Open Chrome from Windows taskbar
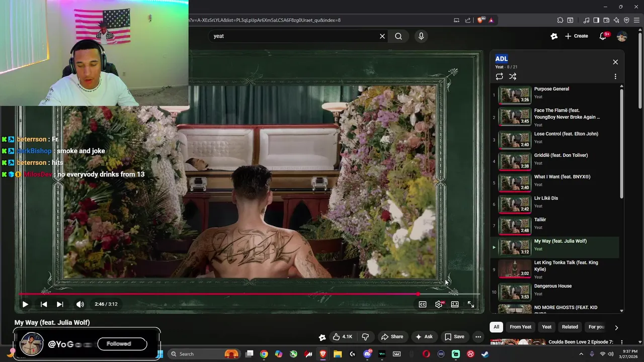The image size is (644, 362). point(264,354)
